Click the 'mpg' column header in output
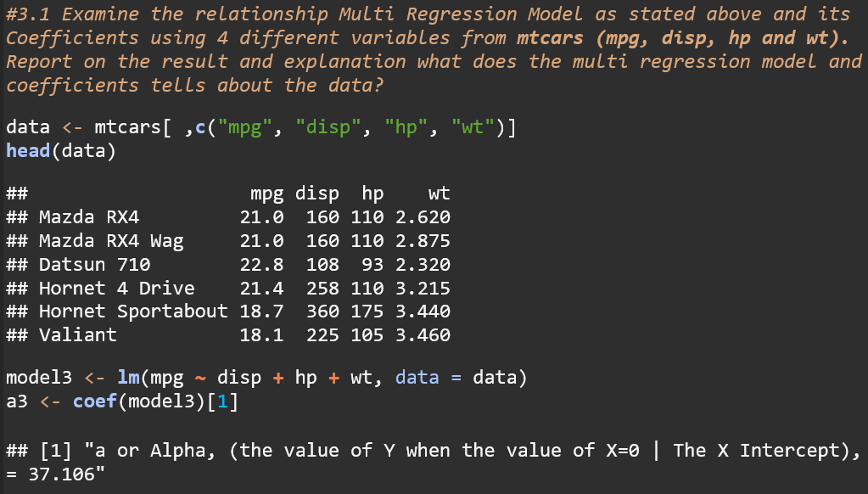Image resolution: width=868 pixels, height=494 pixels. click(267, 194)
